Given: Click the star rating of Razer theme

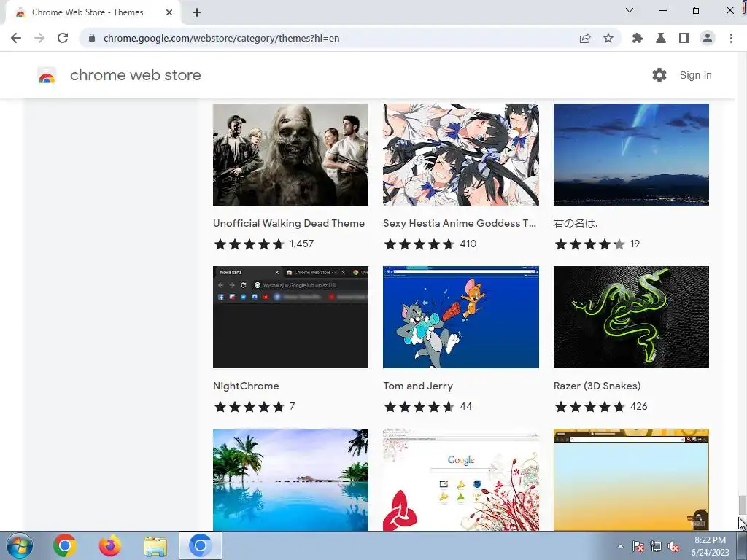Looking at the screenshot, I should pos(589,407).
